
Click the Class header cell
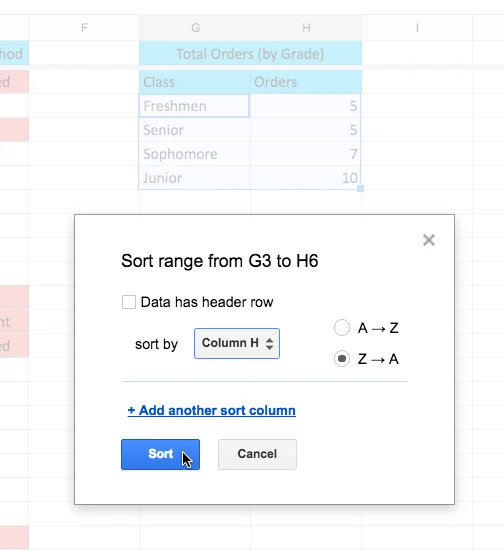click(x=195, y=82)
